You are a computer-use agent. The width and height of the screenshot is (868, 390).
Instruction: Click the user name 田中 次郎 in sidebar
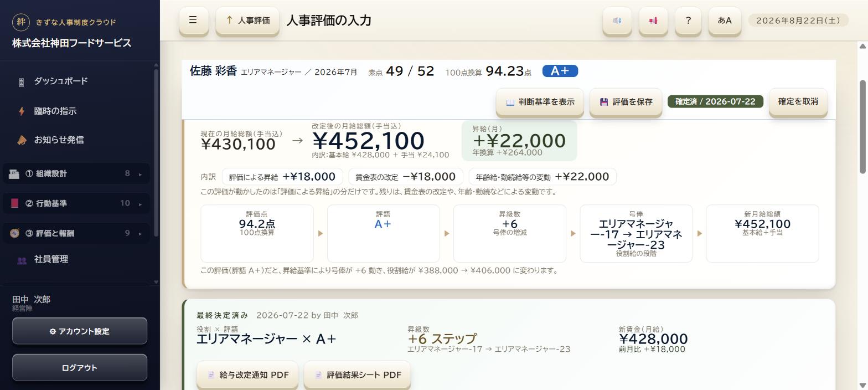[x=32, y=300]
